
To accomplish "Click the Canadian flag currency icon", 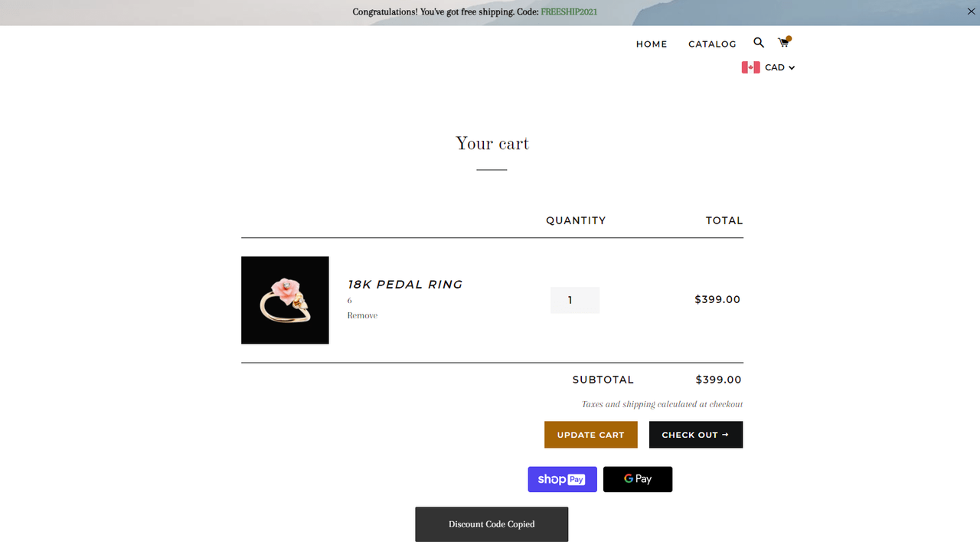I will click(751, 67).
